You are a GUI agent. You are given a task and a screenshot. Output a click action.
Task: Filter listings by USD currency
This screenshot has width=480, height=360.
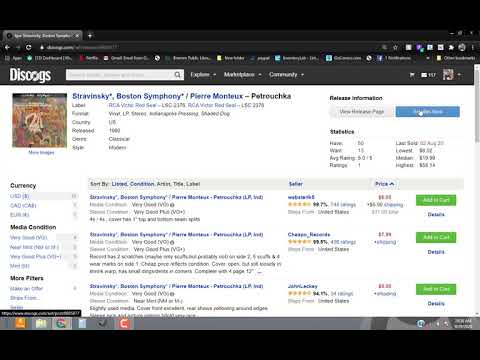coord(20,196)
